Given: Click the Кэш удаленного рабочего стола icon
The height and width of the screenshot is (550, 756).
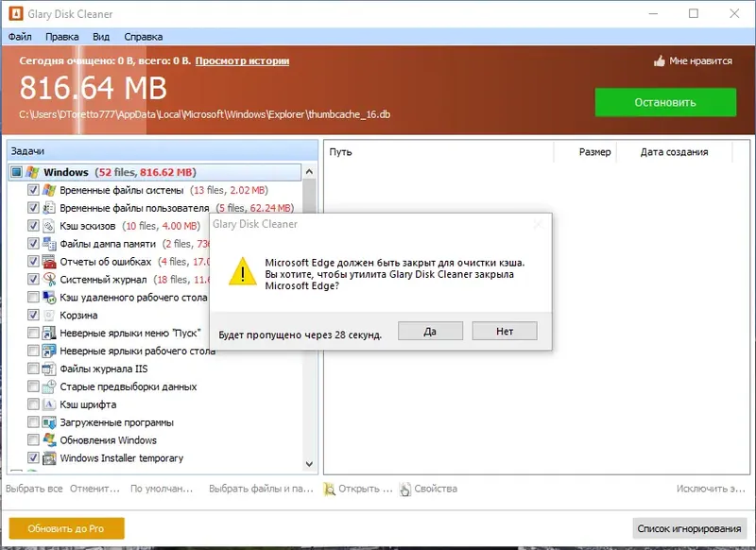Looking at the screenshot, I should pos(49,297).
